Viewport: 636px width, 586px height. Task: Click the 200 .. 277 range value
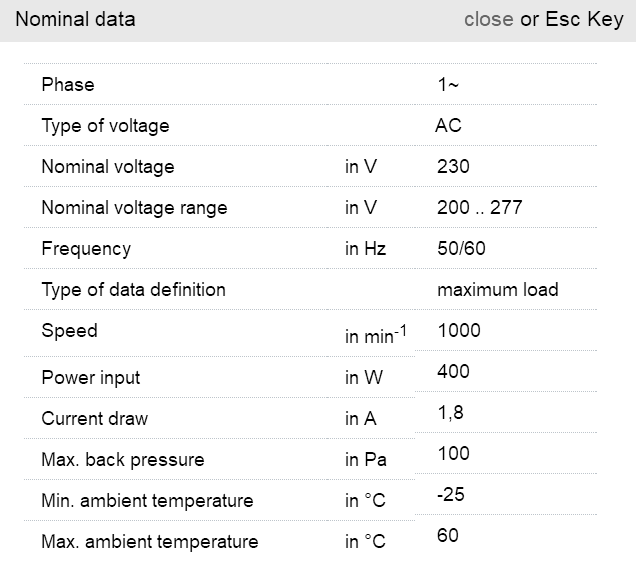(x=479, y=208)
